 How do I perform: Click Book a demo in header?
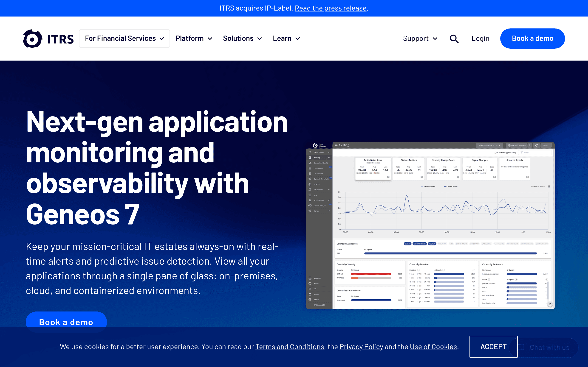click(x=532, y=39)
